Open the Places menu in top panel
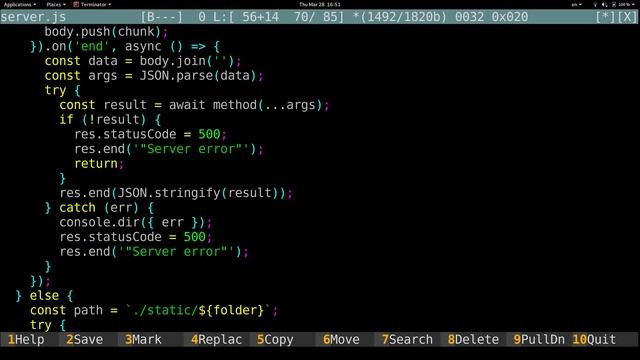Viewport: 640px width, 360px height. coord(56,4)
